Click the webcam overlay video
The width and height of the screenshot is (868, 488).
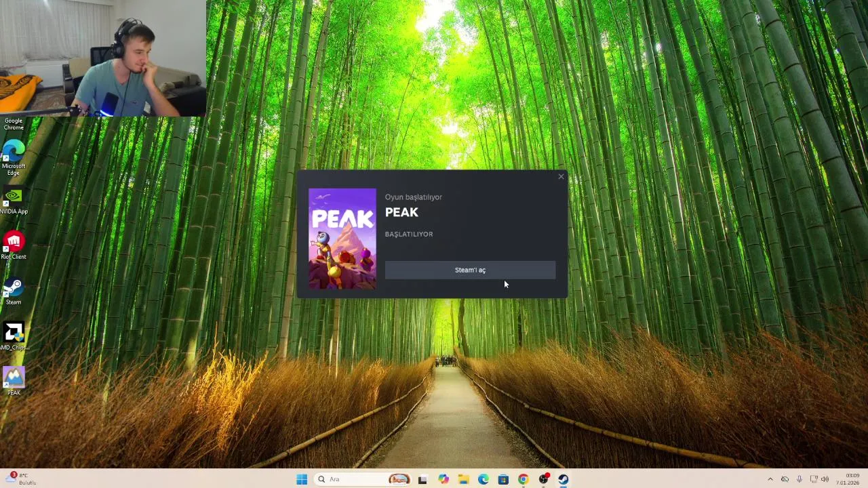point(103,58)
